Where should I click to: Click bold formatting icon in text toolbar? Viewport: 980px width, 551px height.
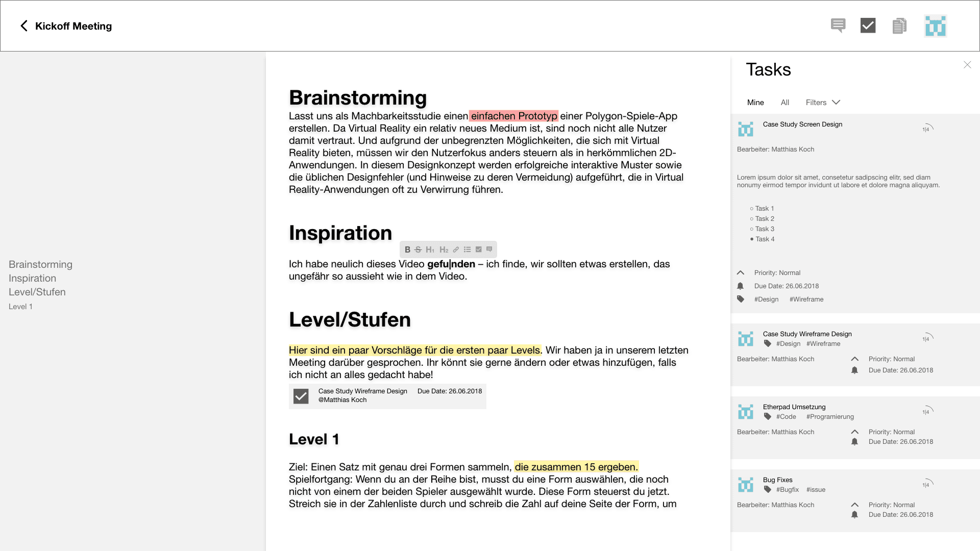click(x=407, y=249)
